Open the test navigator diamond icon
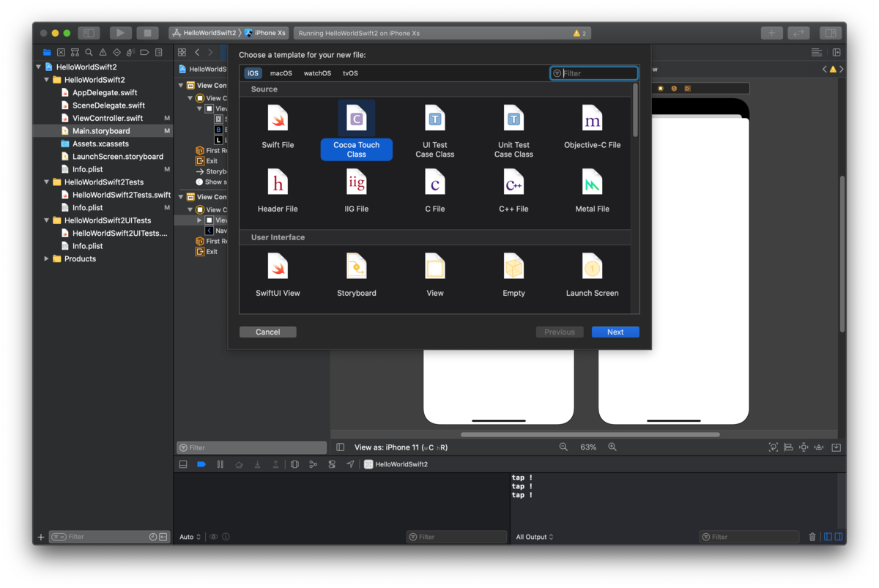Image resolution: width=879 pixels, height=588 pixels. (x=116, y=53)
